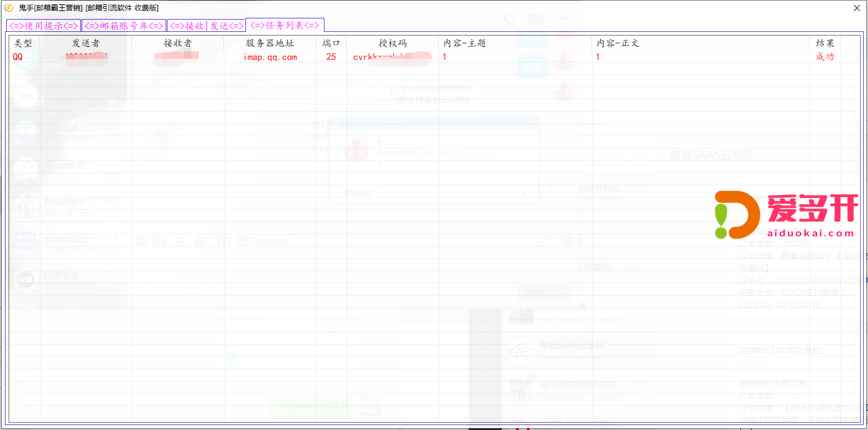Click the 授权码 column header
The width and height of the screenshot is (868, 430).
(393, 44)
